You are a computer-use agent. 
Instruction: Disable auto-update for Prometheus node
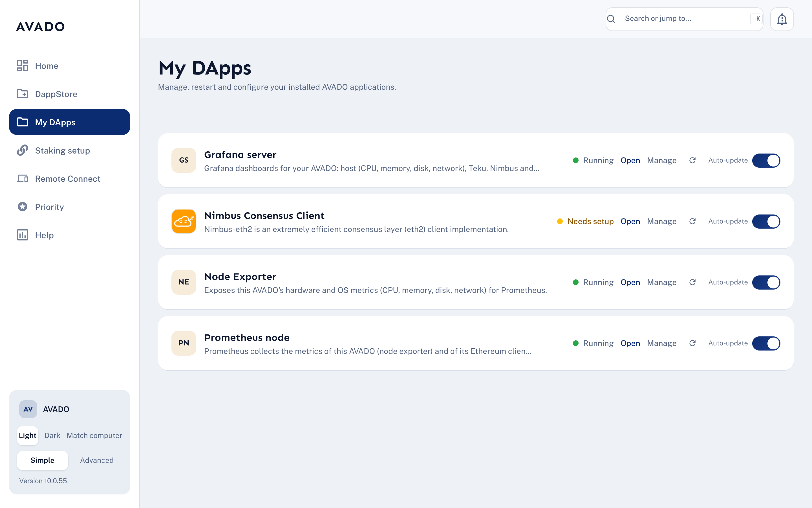[x=766, y=343]
